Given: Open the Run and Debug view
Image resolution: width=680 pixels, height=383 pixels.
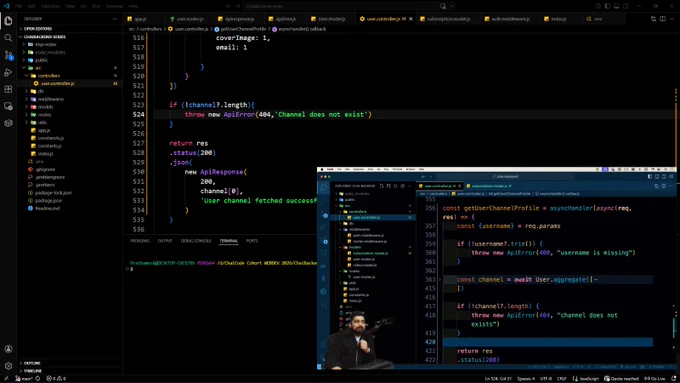Looking at the screenshot, I should point(8,72).
